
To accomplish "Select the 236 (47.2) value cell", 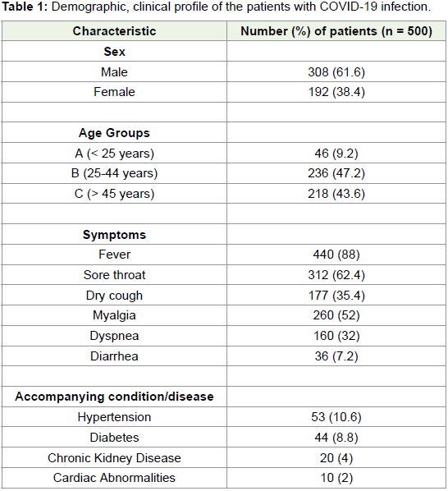I will 336,173.
